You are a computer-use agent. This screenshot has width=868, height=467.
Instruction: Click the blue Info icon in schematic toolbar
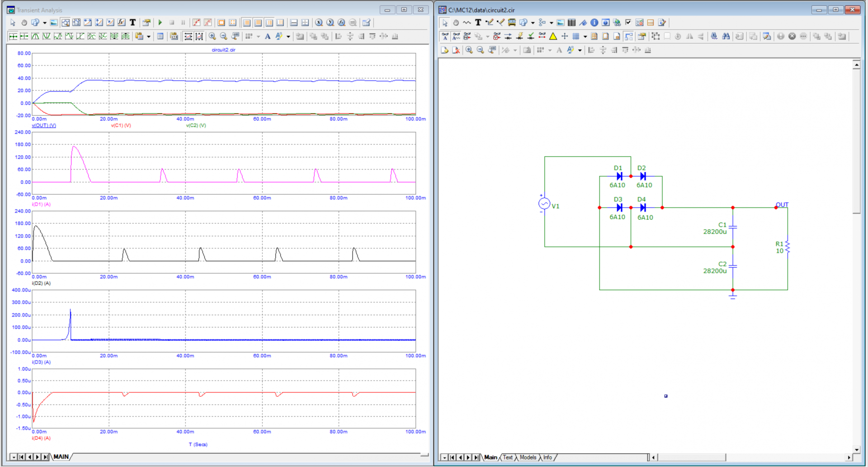pos(594,22)
